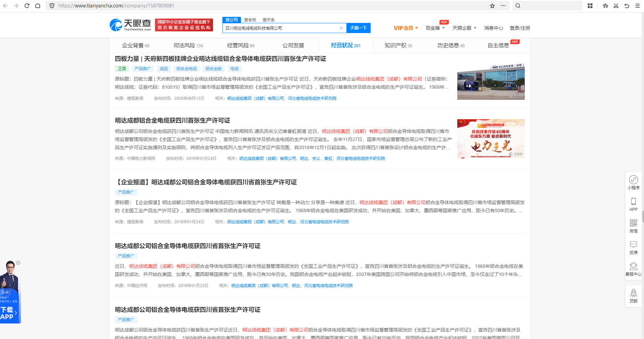Bookmark this page with the star icon

[x=492, y=6]
